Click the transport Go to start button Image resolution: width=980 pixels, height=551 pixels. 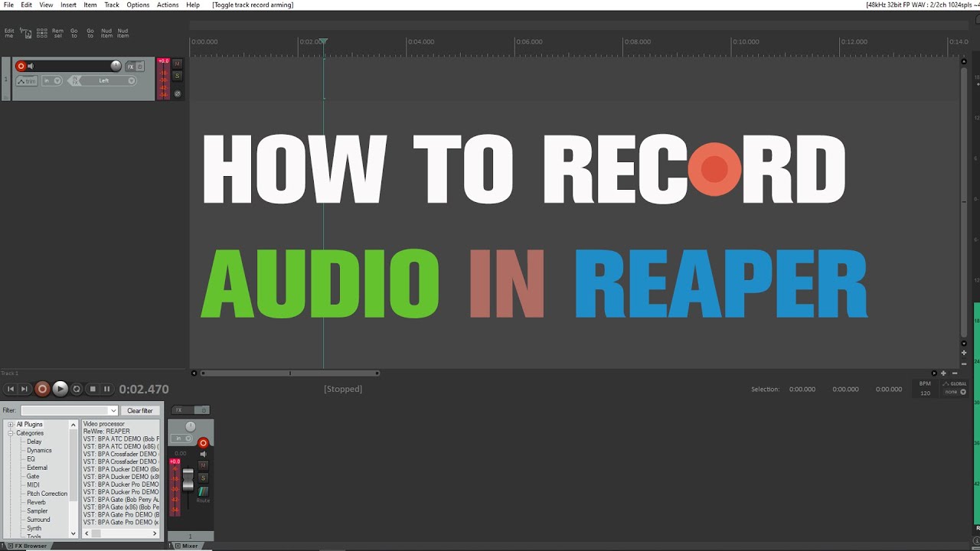coord(11,390)
